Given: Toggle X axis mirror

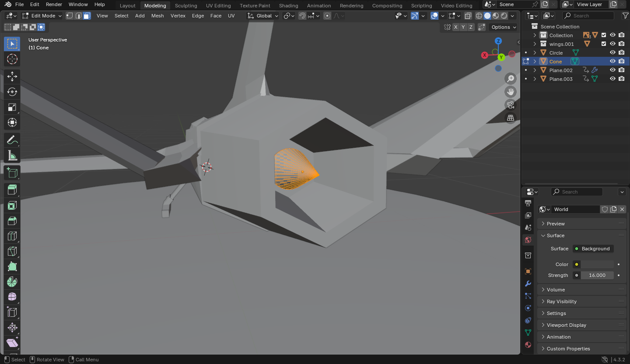Looking at the screenshot, I should coord(455,27).
